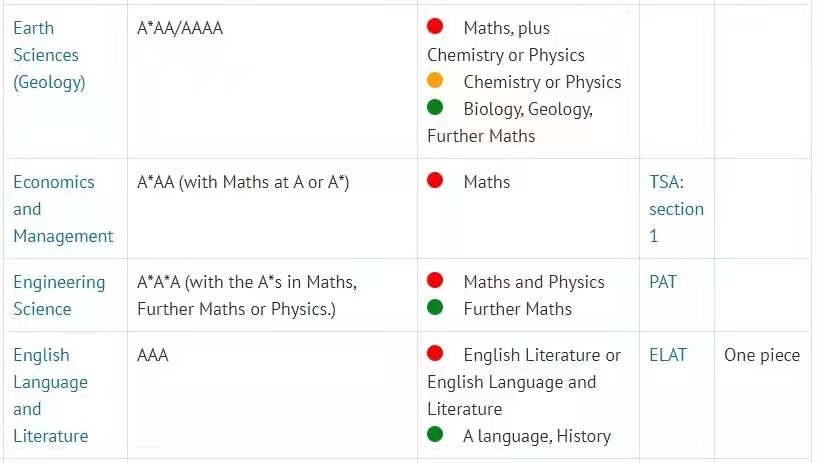Click orange dot beside Chemistry or Physics
Viewport: 820px width, 463px height.
[435, 80]
